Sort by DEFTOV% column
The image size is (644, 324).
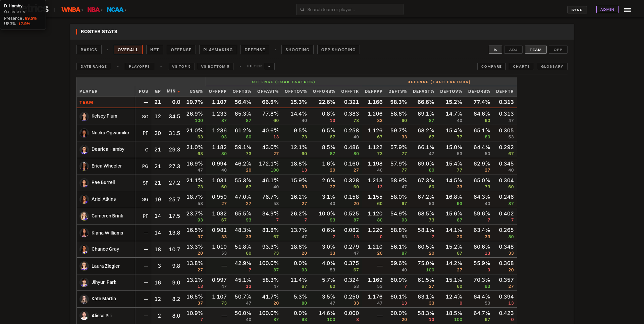tap(451, 91)
